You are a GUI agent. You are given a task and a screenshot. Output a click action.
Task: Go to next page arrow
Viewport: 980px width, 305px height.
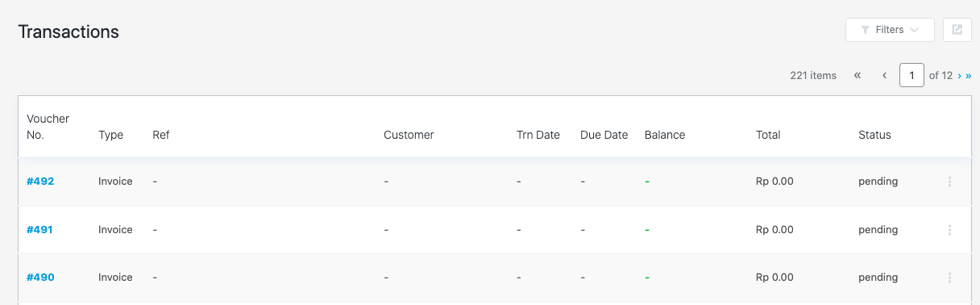pyautogui.click(x=959, y=76)
